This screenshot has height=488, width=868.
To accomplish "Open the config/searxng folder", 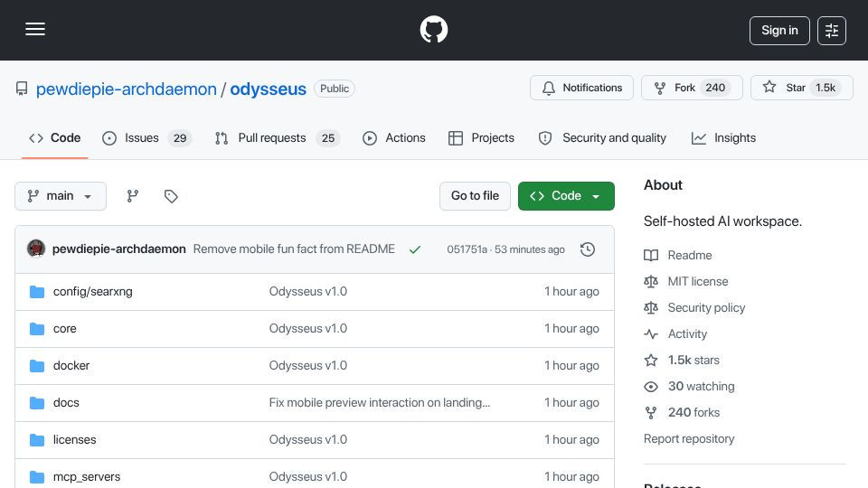I will point(92,292).
